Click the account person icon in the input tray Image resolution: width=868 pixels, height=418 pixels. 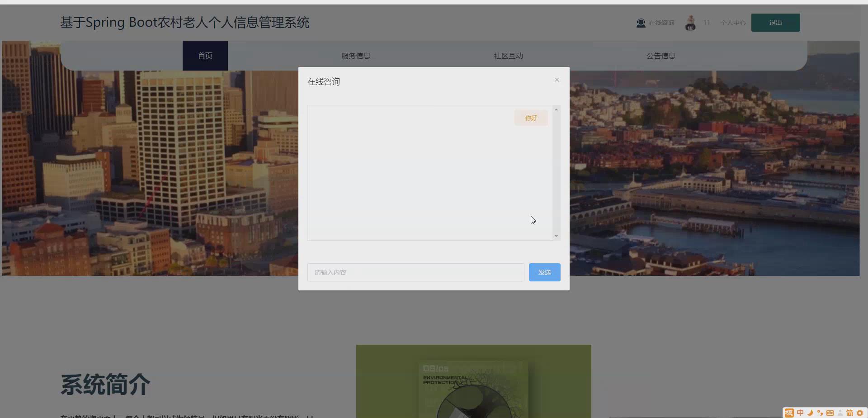(840, 413)
